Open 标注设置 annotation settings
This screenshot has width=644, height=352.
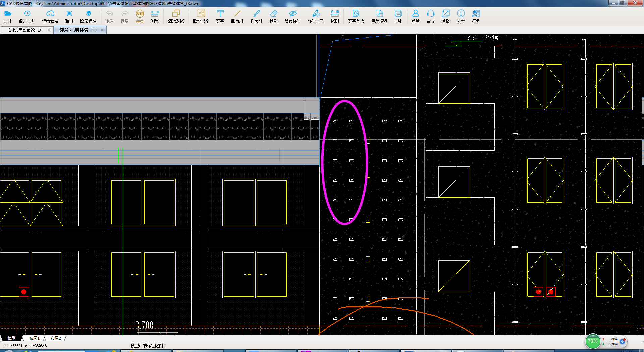point(316,16)
